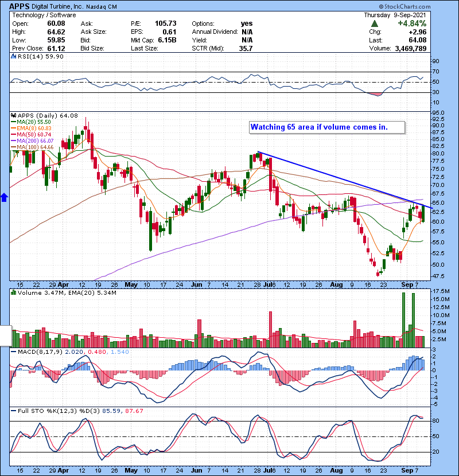The width and height of the screenshot is (459, 476).
Task: Click the blue up arrow at left edge
Action: tap(4, 198)
